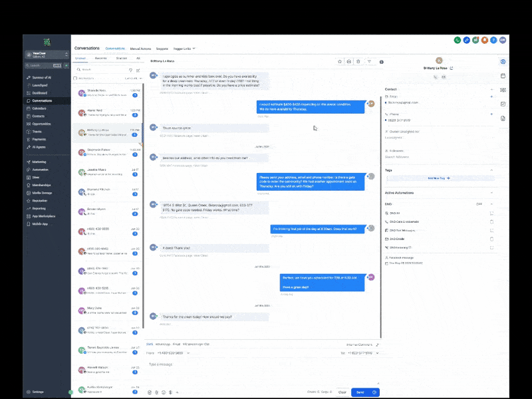Image resolution: width=532 pixels, height=399 pixels.
Task: Click the dollar sign payment icon in composer
Action: (170, 392)
